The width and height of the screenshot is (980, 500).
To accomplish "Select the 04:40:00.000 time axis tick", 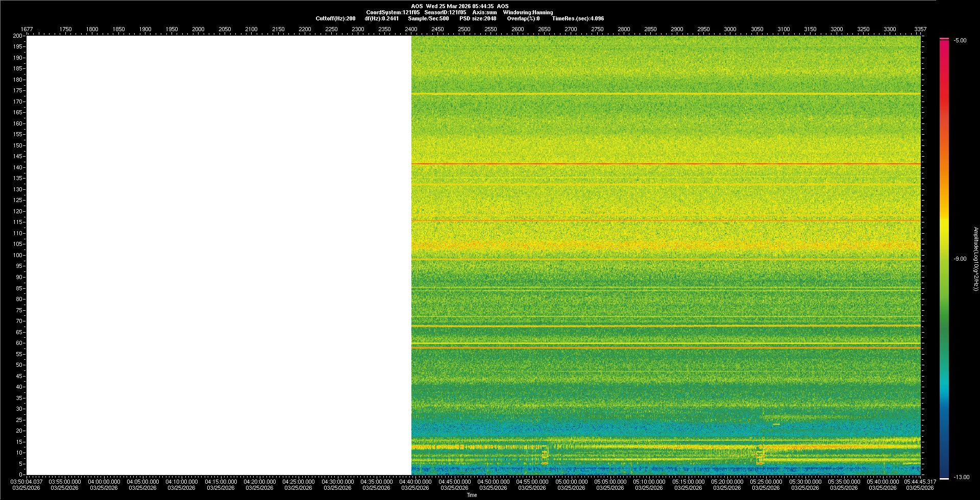I will [x=415, y=482].
